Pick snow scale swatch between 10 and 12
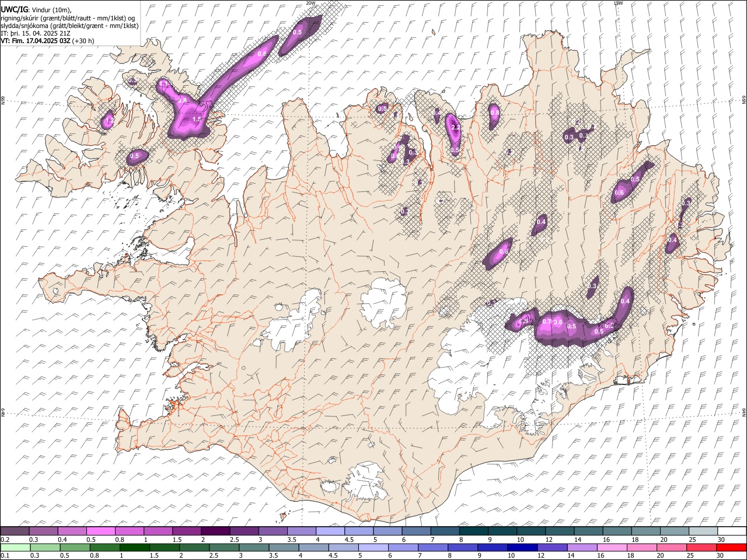 tap(530, 531)
